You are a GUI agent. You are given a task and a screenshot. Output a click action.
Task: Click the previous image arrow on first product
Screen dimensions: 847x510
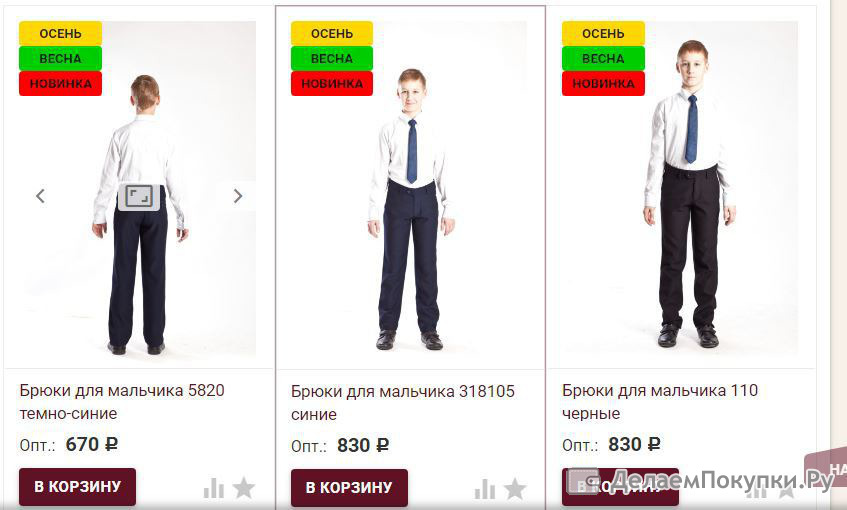coord(40,196)
